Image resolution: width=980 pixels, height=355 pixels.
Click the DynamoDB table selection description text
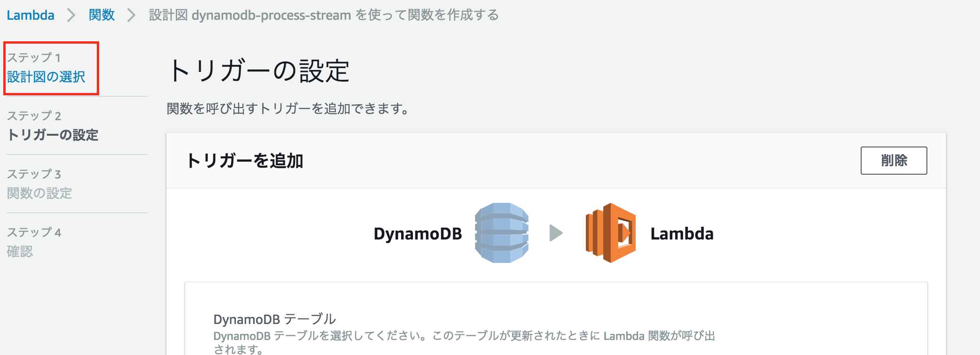pyautogui.click(x=464, y=342)
